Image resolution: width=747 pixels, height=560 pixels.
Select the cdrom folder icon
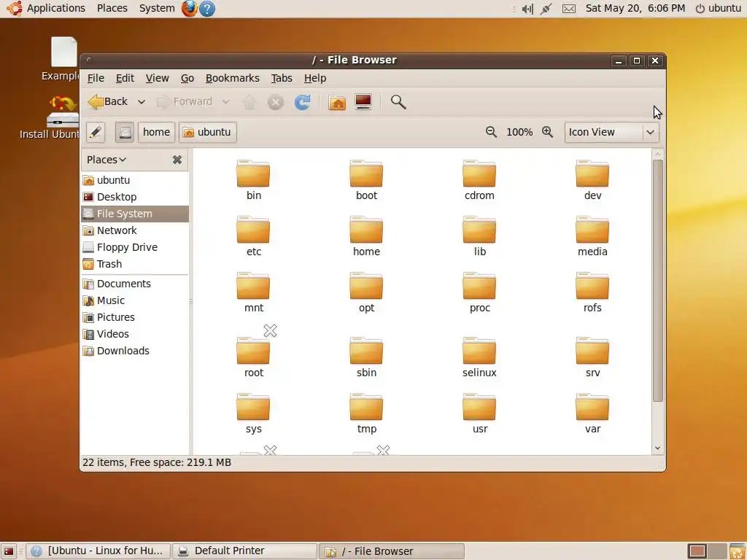[x=479, y=174]
